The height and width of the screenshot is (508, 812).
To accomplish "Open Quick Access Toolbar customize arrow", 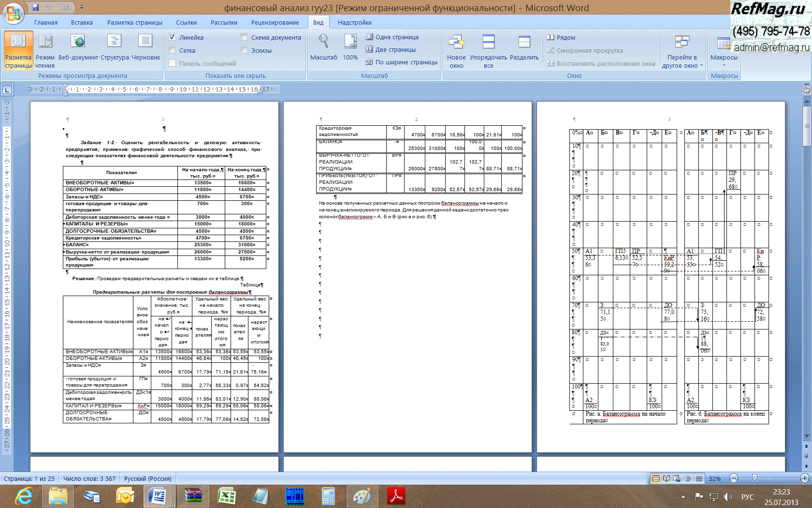I will pyautogui.click(x=82, y=8).
